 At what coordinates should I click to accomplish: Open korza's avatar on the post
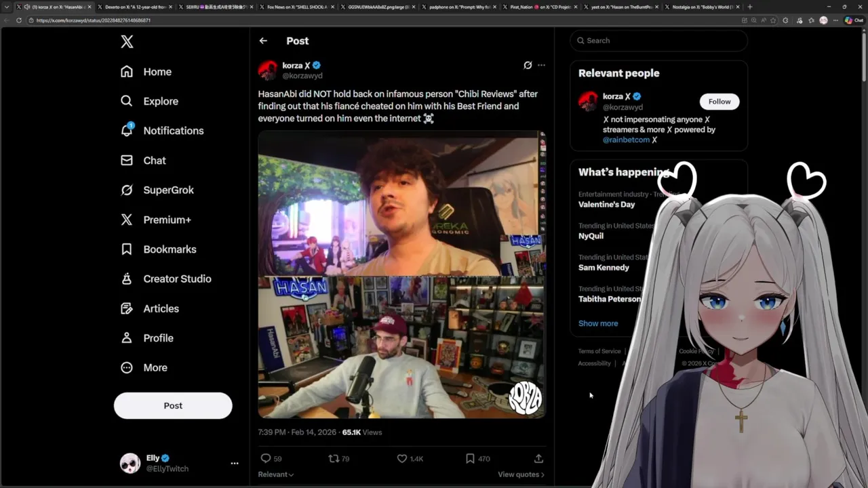point(268,70)
